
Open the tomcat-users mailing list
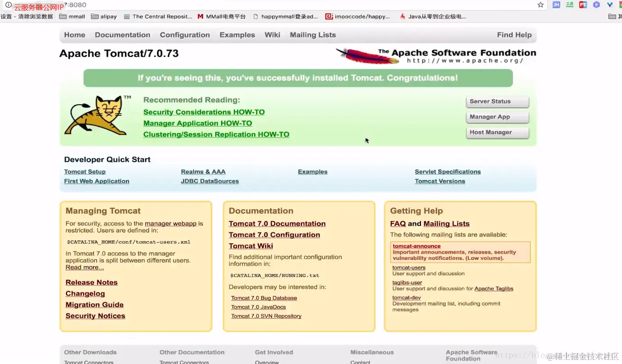pos(409,268)
